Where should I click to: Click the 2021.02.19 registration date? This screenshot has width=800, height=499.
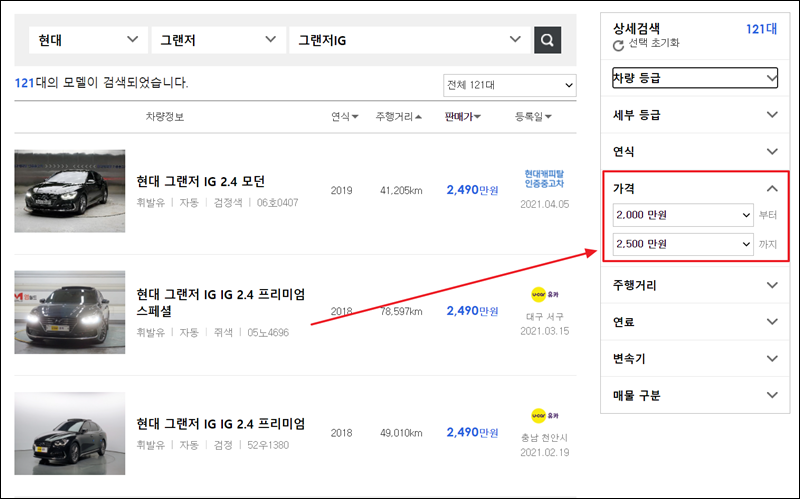point(544,453)
